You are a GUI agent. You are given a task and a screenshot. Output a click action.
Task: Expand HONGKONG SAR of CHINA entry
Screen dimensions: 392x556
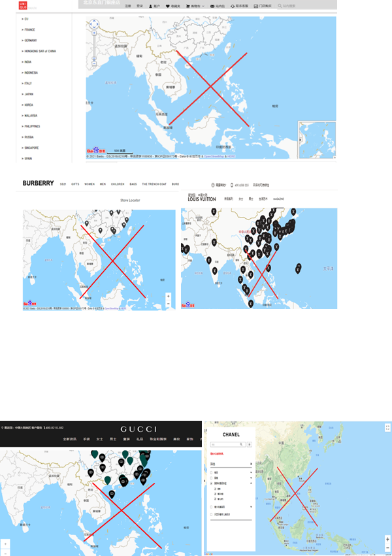tap(39, 51)
